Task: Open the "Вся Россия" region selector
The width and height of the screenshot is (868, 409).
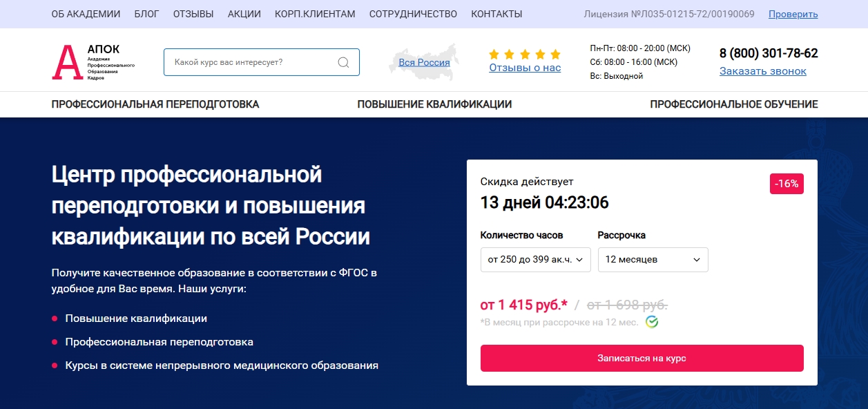Action: 424,62
